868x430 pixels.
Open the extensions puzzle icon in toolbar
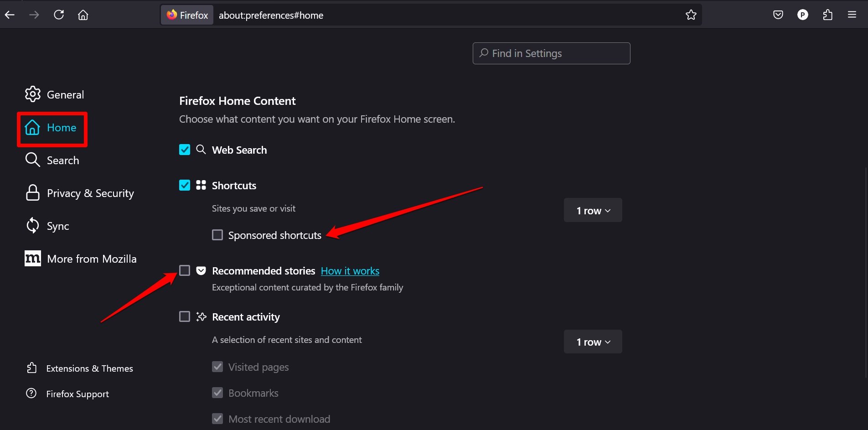click(827, 15)
